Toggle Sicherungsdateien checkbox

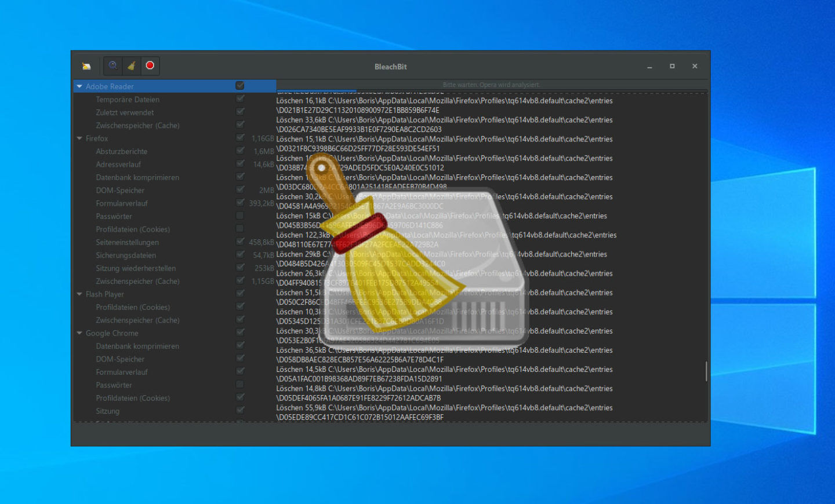pos(240,254)
